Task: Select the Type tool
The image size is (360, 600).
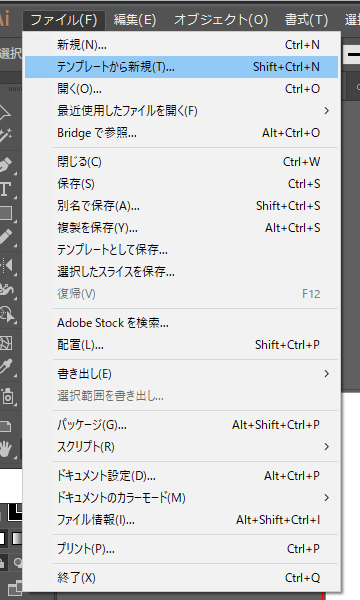Action: coord(6,189)
